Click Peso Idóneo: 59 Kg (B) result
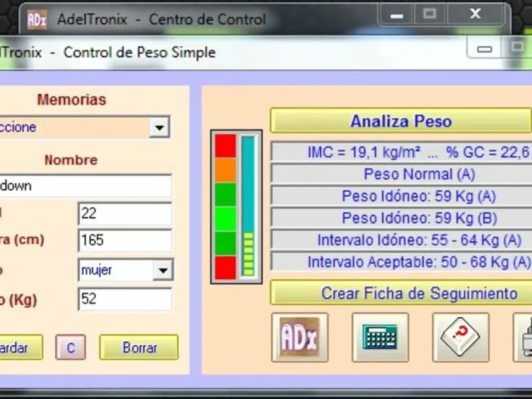This screenshot has width=532, height=399. click(401, 218)
